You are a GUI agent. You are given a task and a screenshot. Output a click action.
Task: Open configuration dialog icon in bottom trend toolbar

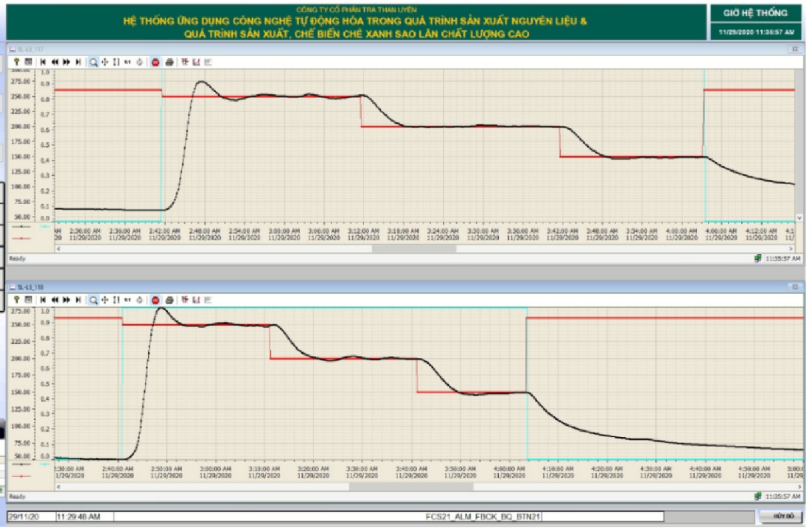coord(28,300)
